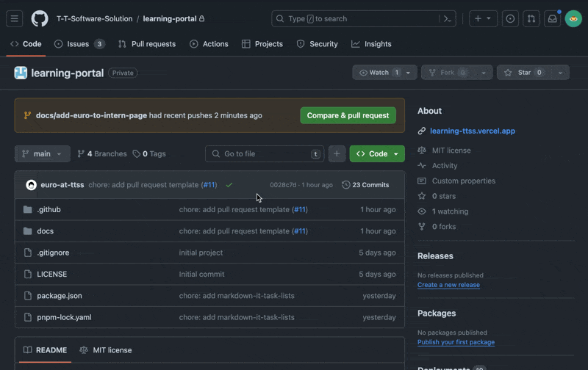View the 0 Tags link
The width and height of the screenshot is (588, 370).
pyautogui.click(x=150, y=154)
